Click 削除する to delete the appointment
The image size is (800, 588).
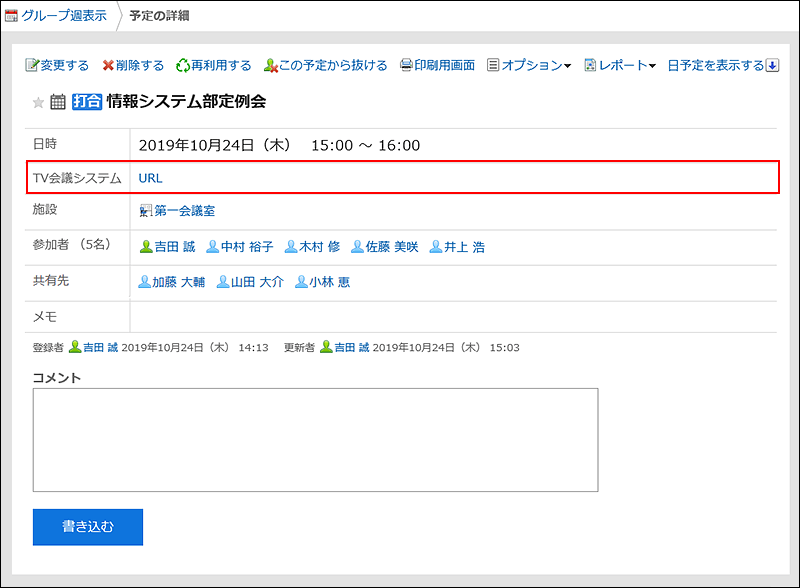tap(140, 65)
